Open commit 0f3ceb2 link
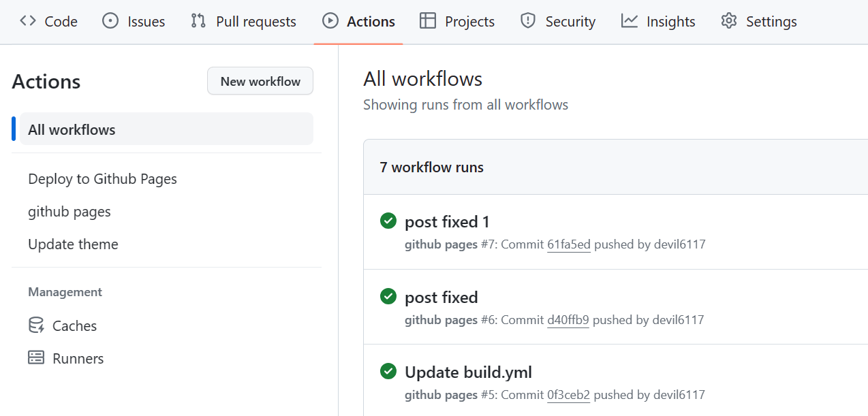868x416 pixels. 568,395
